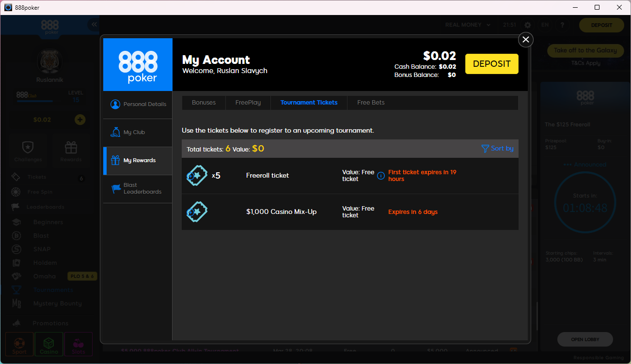The height and width of the screenshot is (364, 631).
Task: Click the Ruslannik avatar image
Action: (49, 61)
